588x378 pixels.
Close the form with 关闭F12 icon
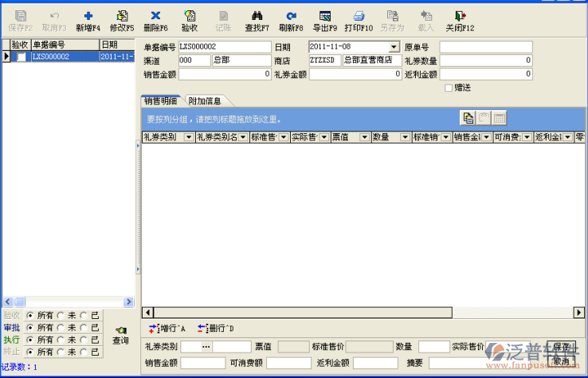point(461,21)
